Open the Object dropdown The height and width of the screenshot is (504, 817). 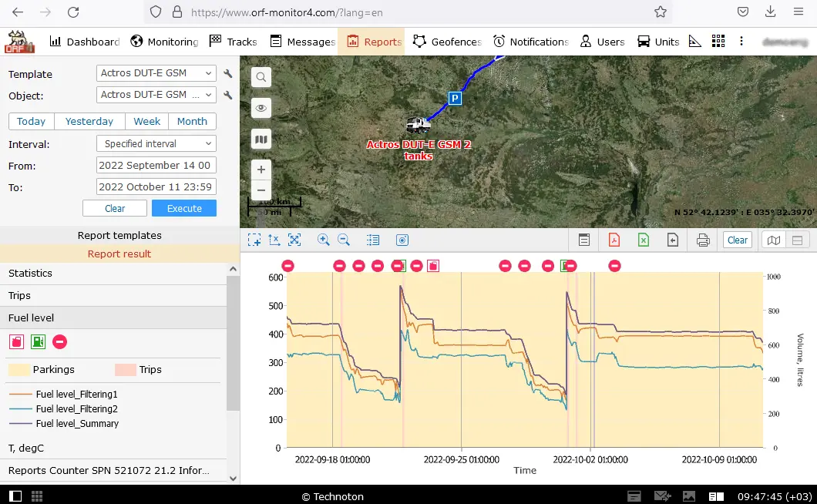156,95
